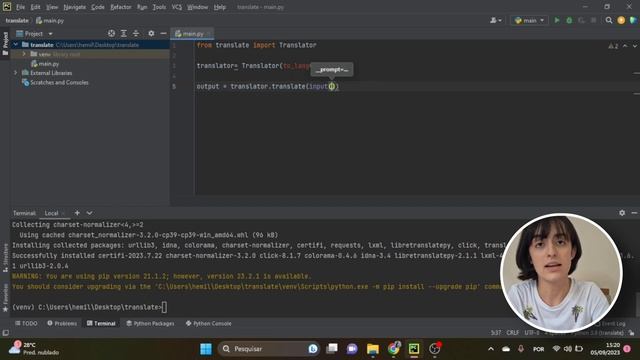Open the Tools menu
640x360 pixels.
point(159,7)
